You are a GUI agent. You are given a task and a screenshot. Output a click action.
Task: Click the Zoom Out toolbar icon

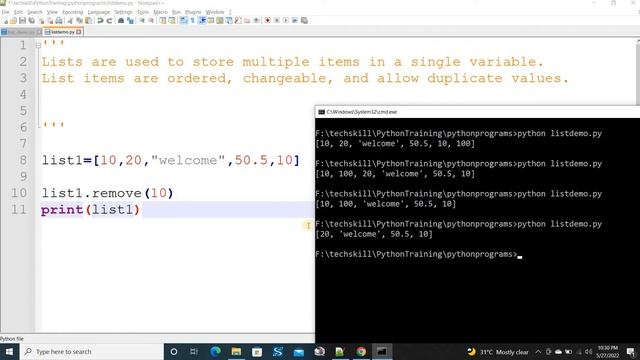pos(151,20)
